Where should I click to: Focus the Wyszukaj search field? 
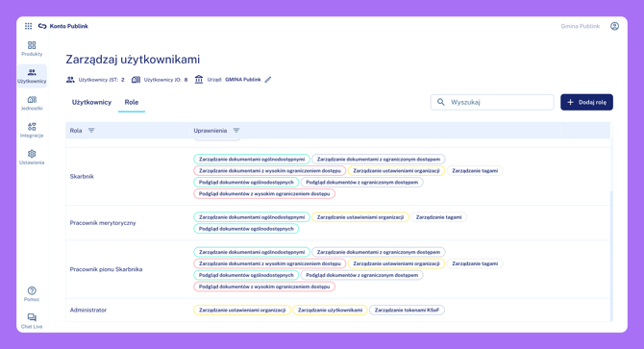coord(492,102)
